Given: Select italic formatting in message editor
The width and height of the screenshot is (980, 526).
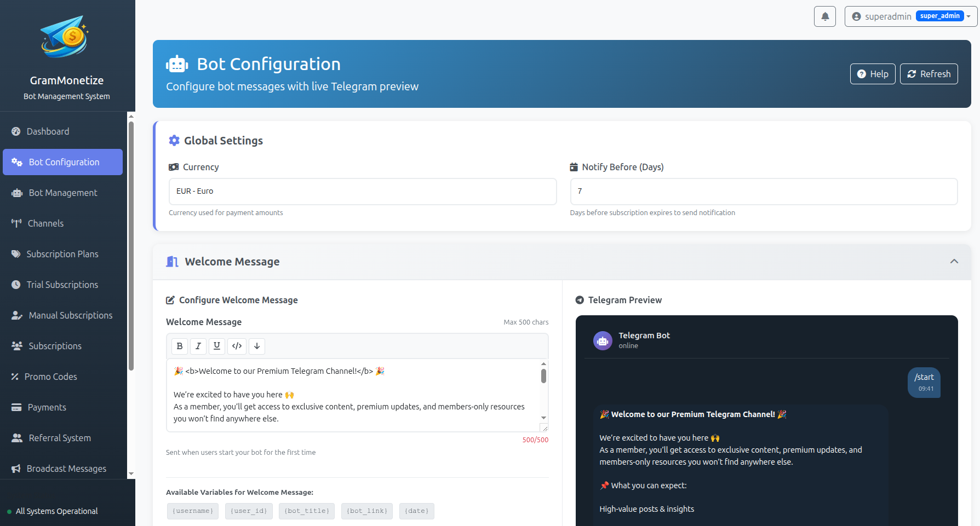Looking at the screenshot, I should click(x=198, y=346).
